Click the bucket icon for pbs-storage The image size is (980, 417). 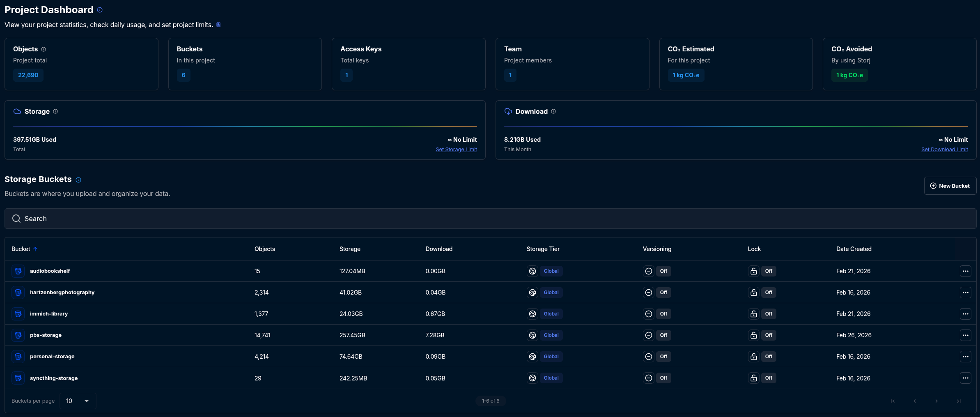(18, 335)
